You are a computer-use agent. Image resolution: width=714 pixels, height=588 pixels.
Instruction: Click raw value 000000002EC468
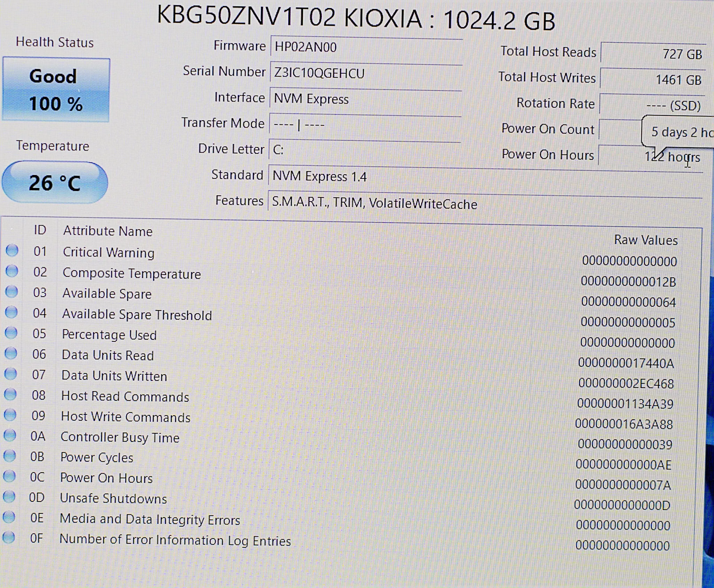coord(626,383)
